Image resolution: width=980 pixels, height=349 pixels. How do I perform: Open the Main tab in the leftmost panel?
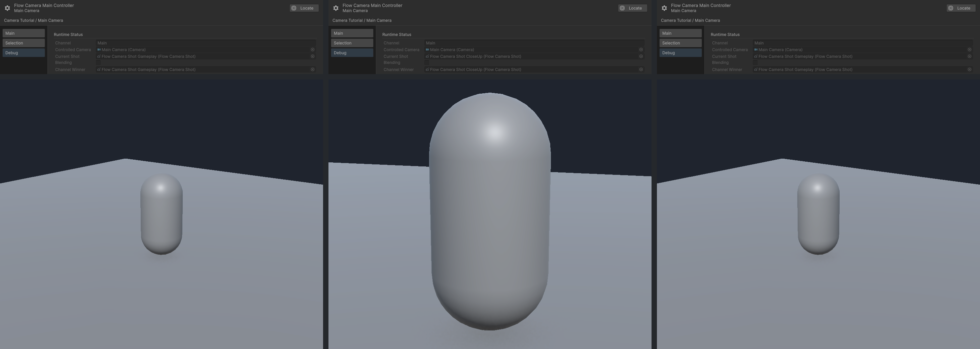tap(24, 33)
